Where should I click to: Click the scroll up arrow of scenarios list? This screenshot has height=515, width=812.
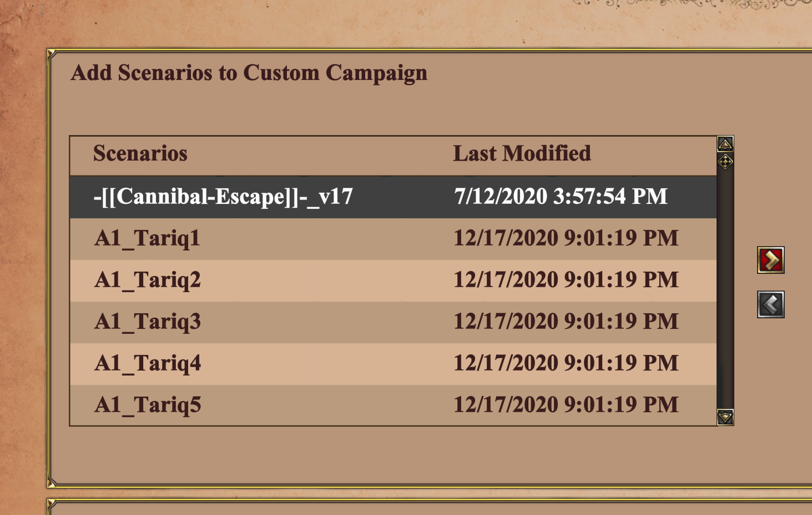click(725, 144)
